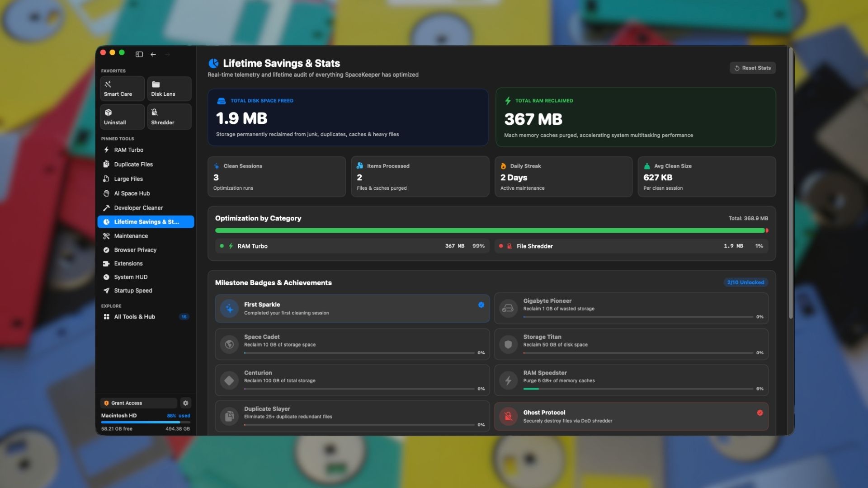Click the lightning icon in RAM Reclaimed
868x488 pixels.
508,101
